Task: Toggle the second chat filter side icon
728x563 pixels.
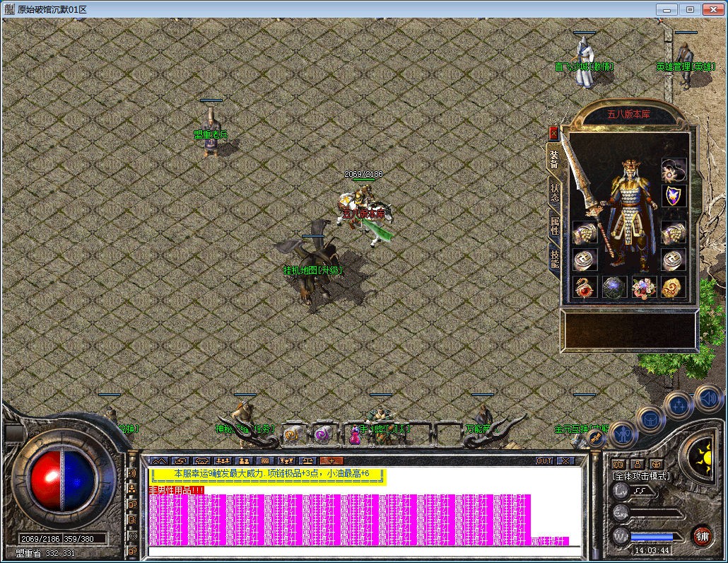Action: pyautogui.click(x=132, y=489)
